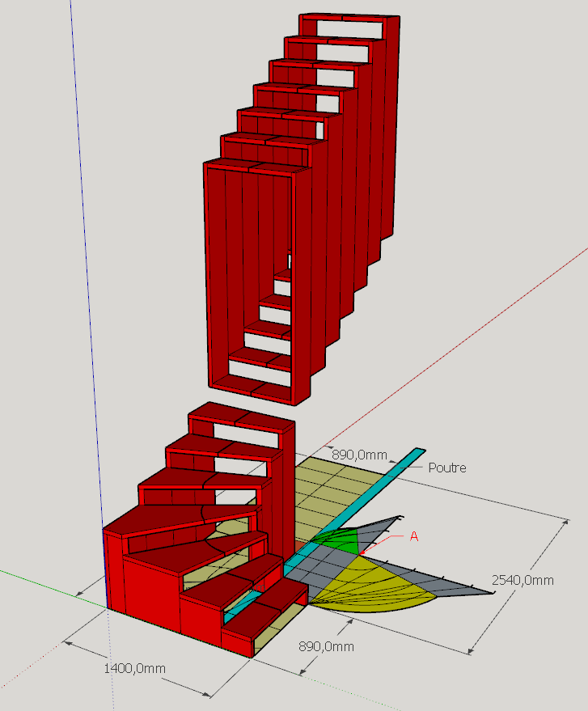Image resolution: width=588 pixels, height=711 pixels.
Task: Click the red 'A' point label
Action: click(x=414, y=536)
